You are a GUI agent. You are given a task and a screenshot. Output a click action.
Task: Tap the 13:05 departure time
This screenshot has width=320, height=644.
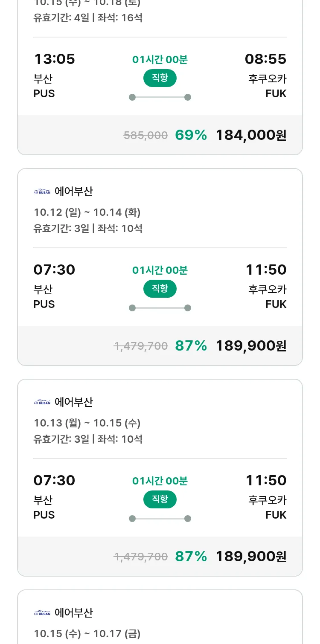pyautogui.click(x=54, y=59)
